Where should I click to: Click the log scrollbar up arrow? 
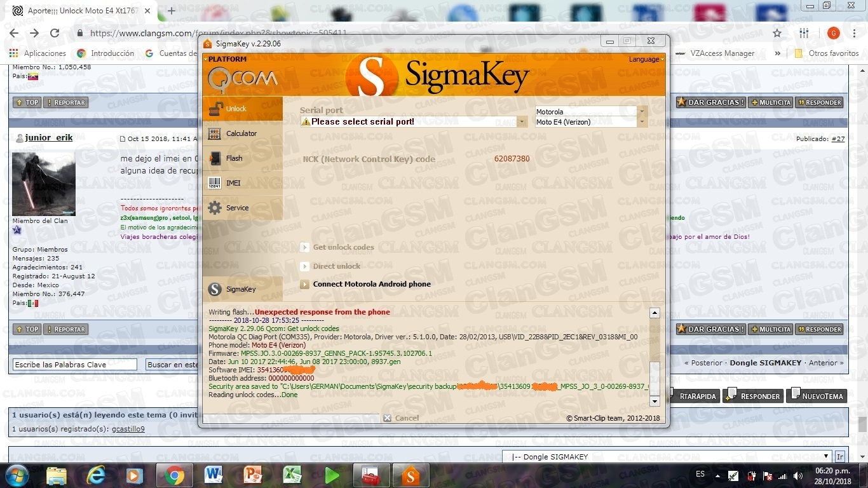coord(654,313)
